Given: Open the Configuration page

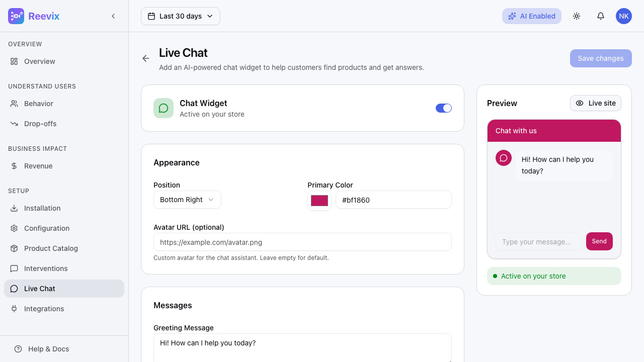Looking at the screenshot, I should 64,228.
